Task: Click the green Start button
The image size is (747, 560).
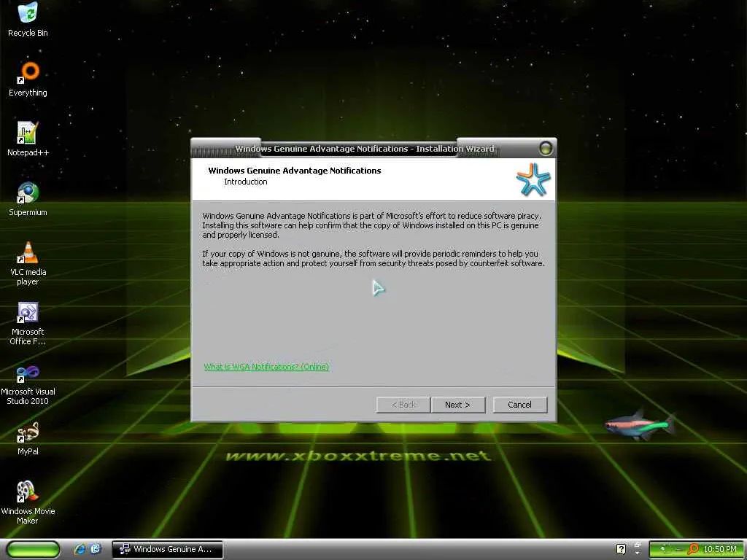Action: (x=34, y=549)
